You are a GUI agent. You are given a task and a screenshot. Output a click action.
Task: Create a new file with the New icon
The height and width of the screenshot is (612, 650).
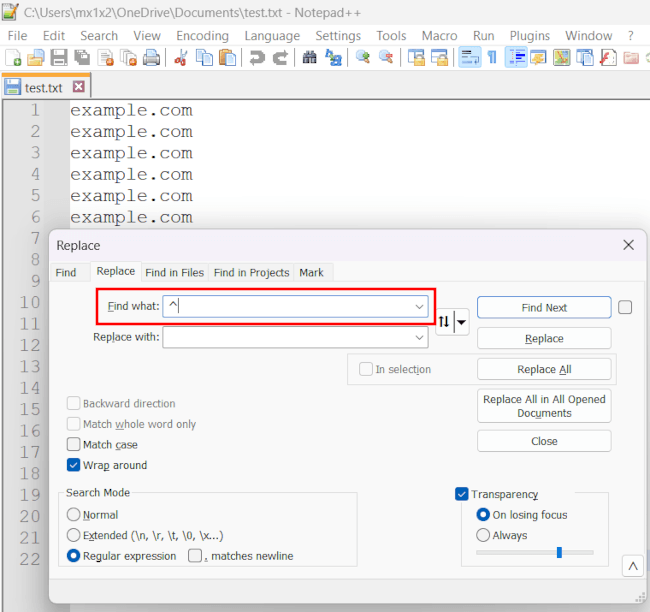coord(13,58)
